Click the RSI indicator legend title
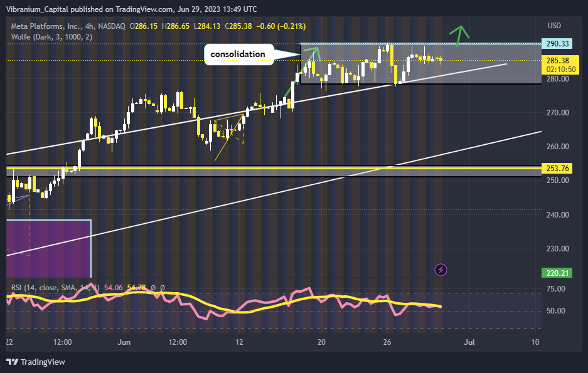Image resolution: width=588 pixels, height=373 pixels. (55, 288)
